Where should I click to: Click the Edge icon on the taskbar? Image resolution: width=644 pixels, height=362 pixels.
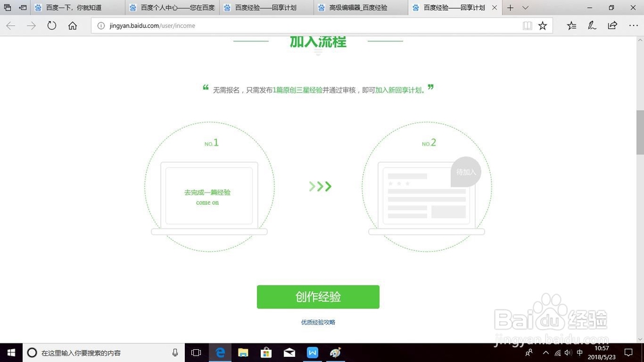point(220,352)
